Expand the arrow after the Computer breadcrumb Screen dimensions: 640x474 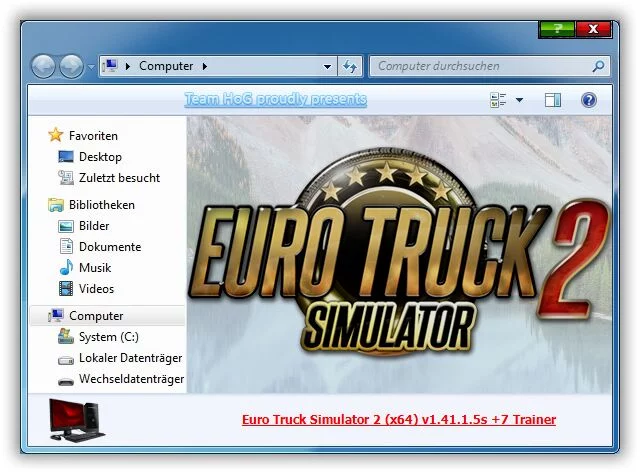coord(205,66)
